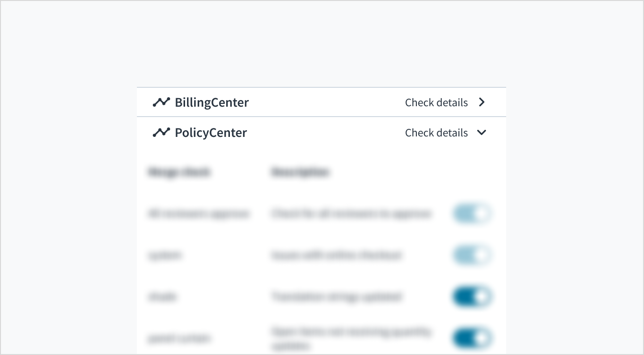Viewport: 644px width, 355px height.
Task: Click the PolicyCenter trend line icon
Action: click(161, 133)
